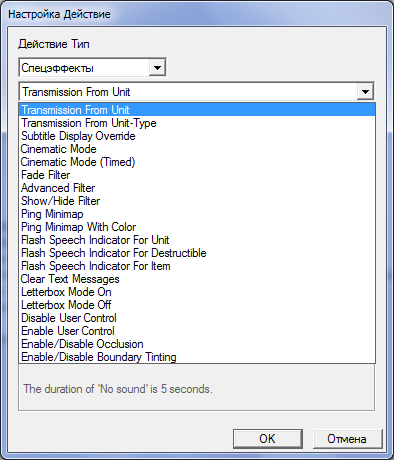This screenshot has width=394, height=460.
Task: Choose Cinematic Mode (Timed)
Action: (197, 162)
